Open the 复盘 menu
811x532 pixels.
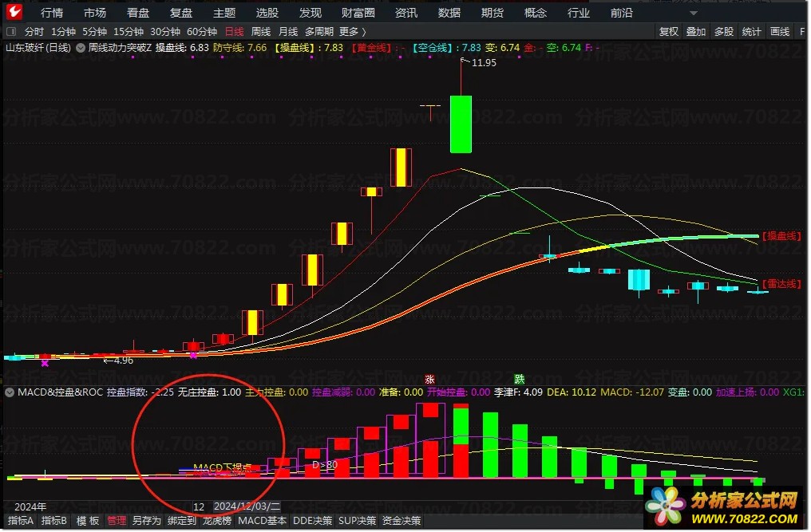coord(181,13)
